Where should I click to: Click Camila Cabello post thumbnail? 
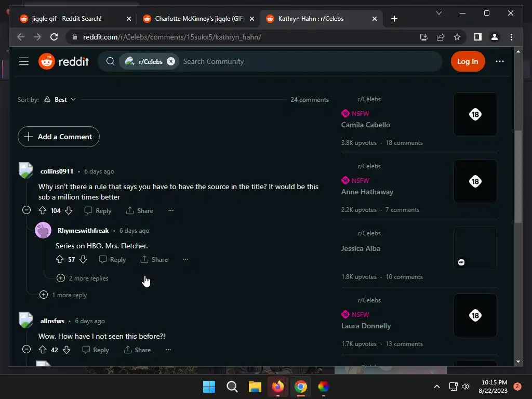coord(475,114)
